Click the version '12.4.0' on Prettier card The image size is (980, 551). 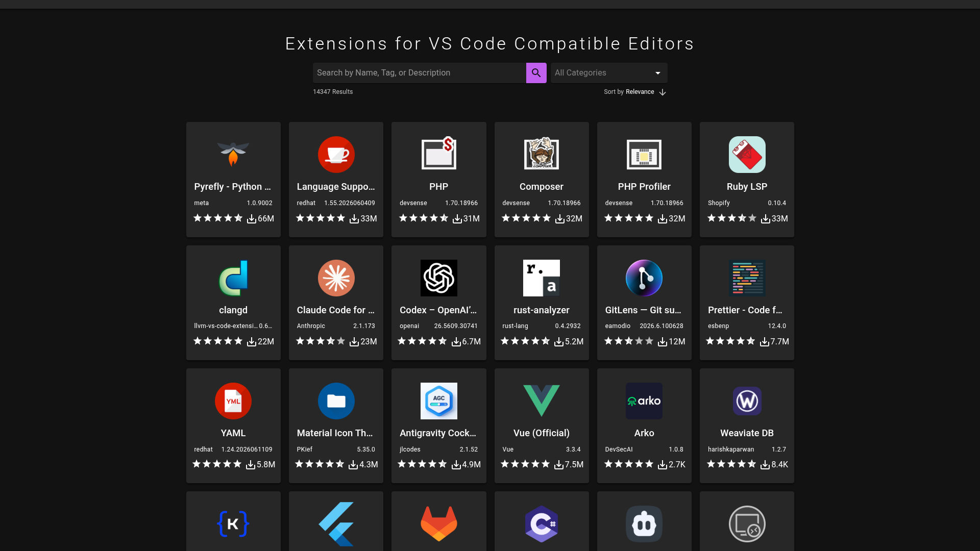point(777,326)
